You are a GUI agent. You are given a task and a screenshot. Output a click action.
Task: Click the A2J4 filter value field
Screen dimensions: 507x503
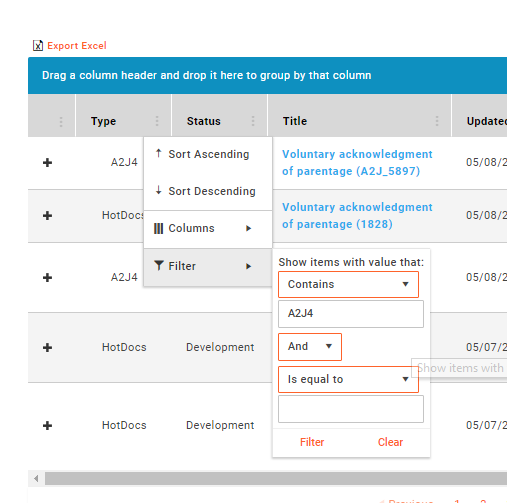click(351, 314)
